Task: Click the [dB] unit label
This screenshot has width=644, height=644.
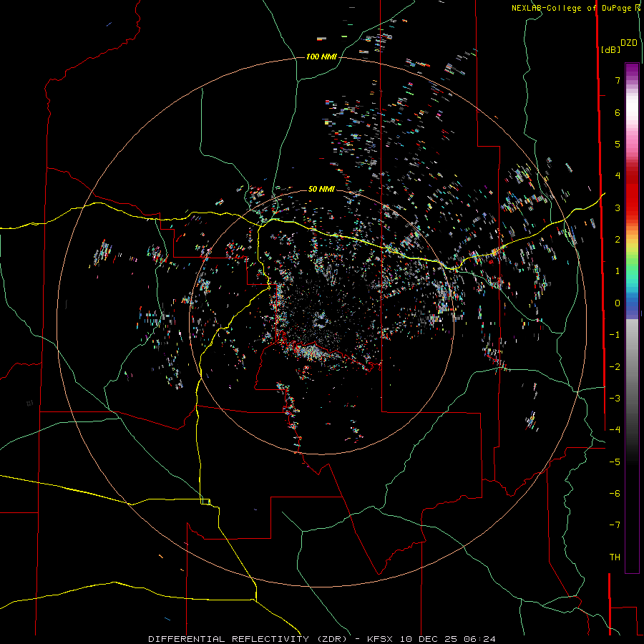Action: point(611,49)
